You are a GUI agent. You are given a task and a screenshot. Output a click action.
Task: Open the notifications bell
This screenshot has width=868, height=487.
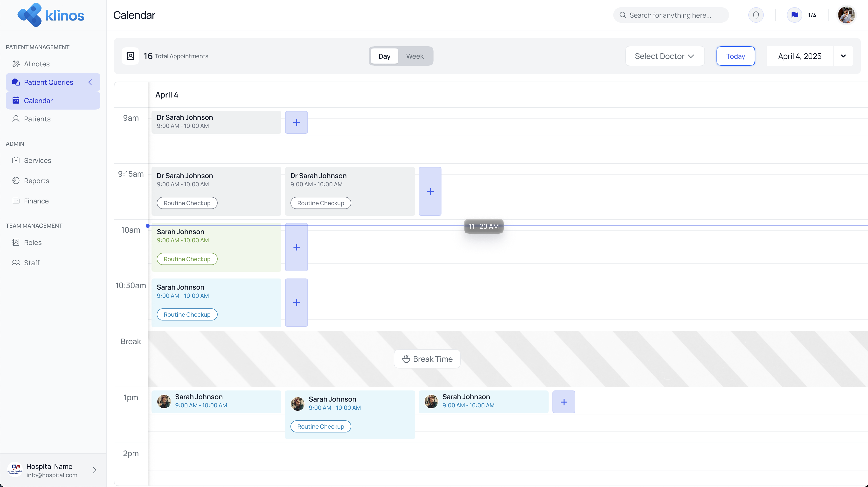pos(756,15)
